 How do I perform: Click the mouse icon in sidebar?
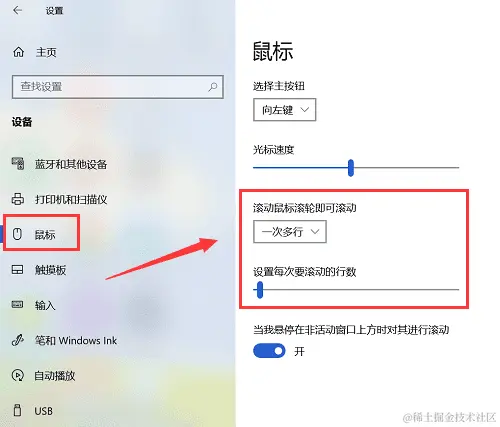pyautogui.click(x=17, y=234)
